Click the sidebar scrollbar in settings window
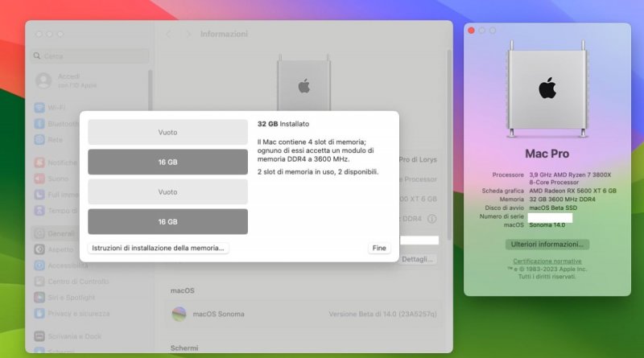This screenshot has width=644, height=358. pos(151,90)
